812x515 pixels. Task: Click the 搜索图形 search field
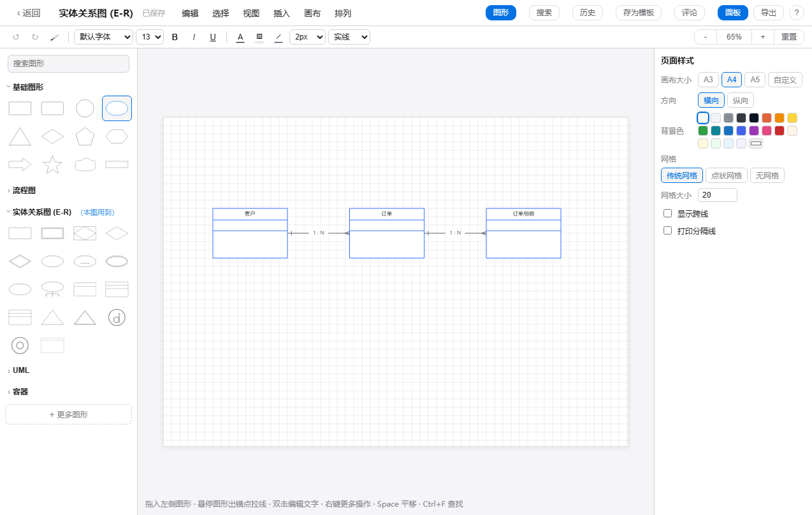click(69, 64)
